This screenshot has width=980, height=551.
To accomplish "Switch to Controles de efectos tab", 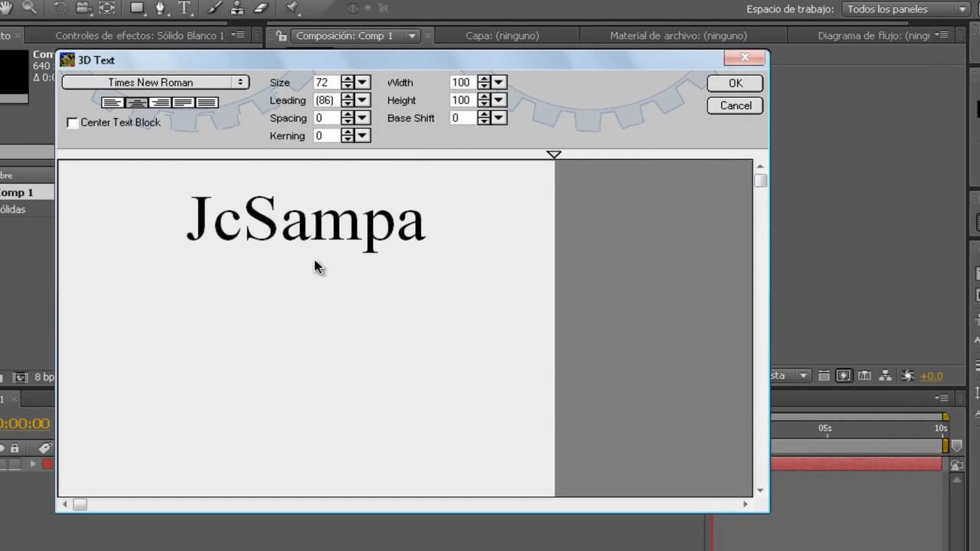I will pos(140,36).
